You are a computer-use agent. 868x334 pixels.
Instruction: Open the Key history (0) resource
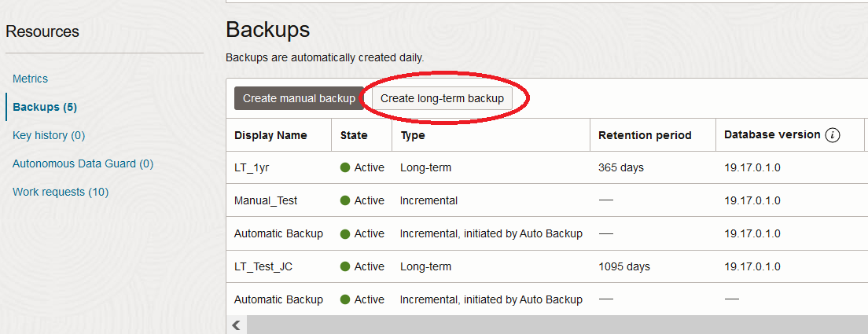tap(49, 135)
